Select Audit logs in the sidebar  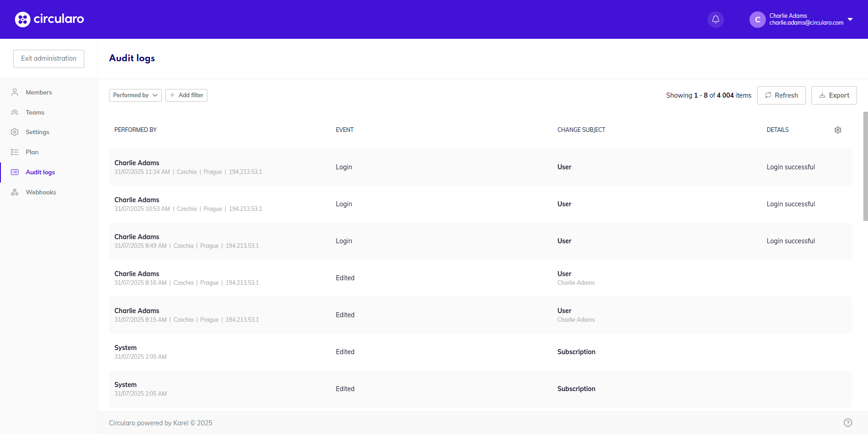pos(40,172)
